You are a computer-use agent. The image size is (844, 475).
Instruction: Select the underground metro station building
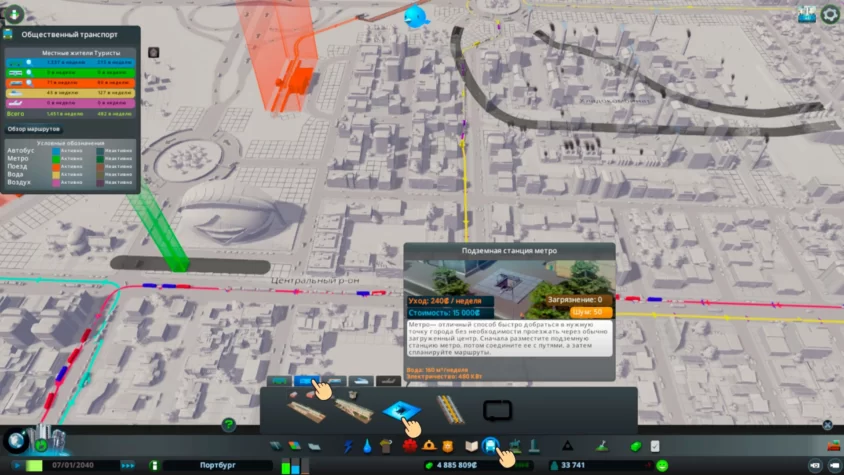401,411
